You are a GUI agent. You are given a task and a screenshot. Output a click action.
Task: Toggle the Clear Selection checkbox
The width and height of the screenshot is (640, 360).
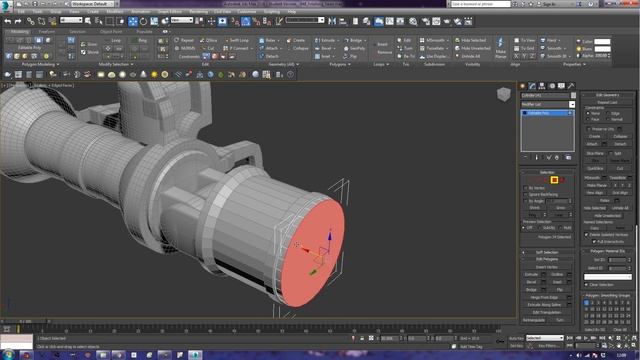pyautogui.click(x=587, y=285)
